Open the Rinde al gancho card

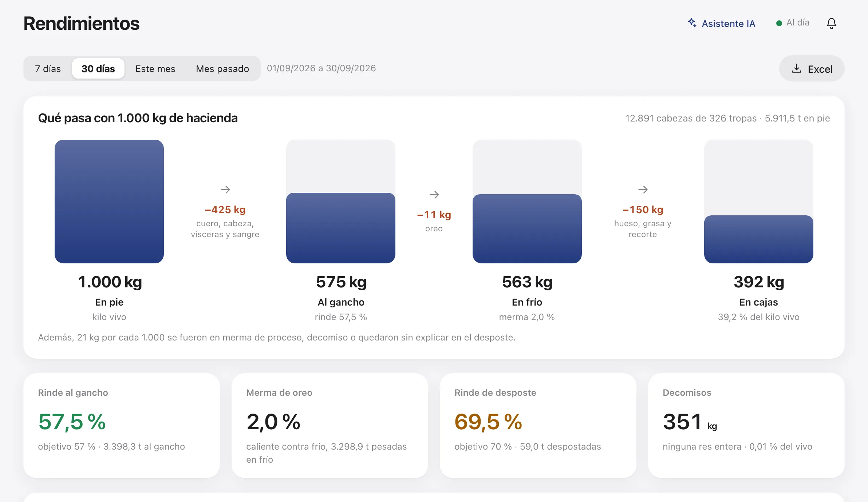pyautogui.click(x=122, y=426)
